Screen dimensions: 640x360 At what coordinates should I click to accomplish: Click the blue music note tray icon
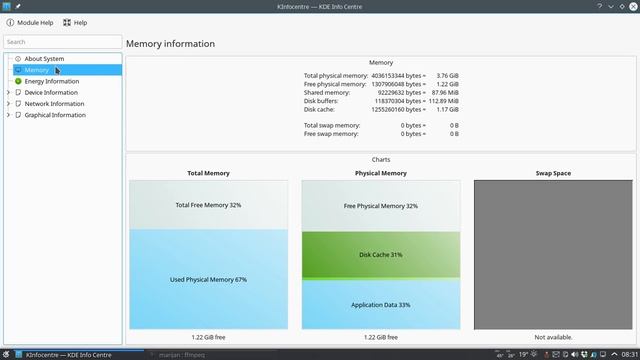[x=593, y=355]
